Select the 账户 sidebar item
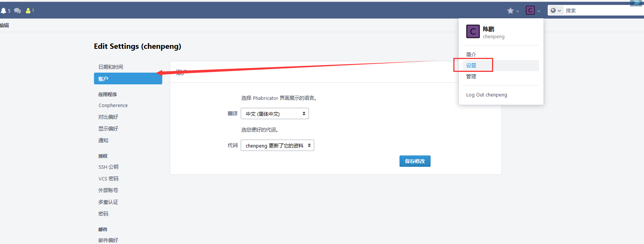The height and width of the screenshot is (244, 644). click(128, 79)
